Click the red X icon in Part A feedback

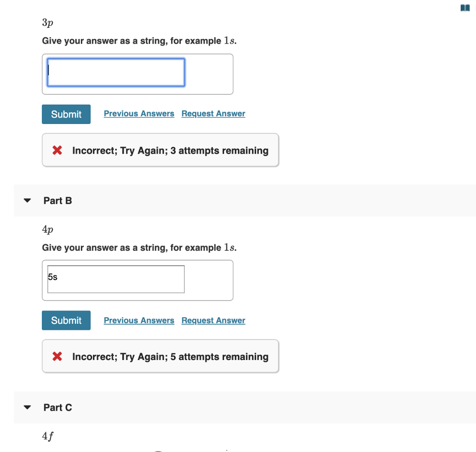click(x=57, y=150)
